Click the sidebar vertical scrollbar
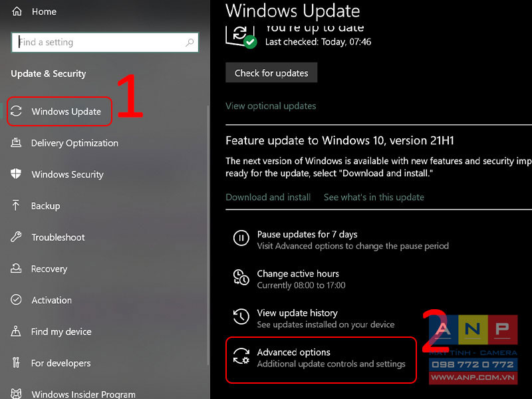 208,234
